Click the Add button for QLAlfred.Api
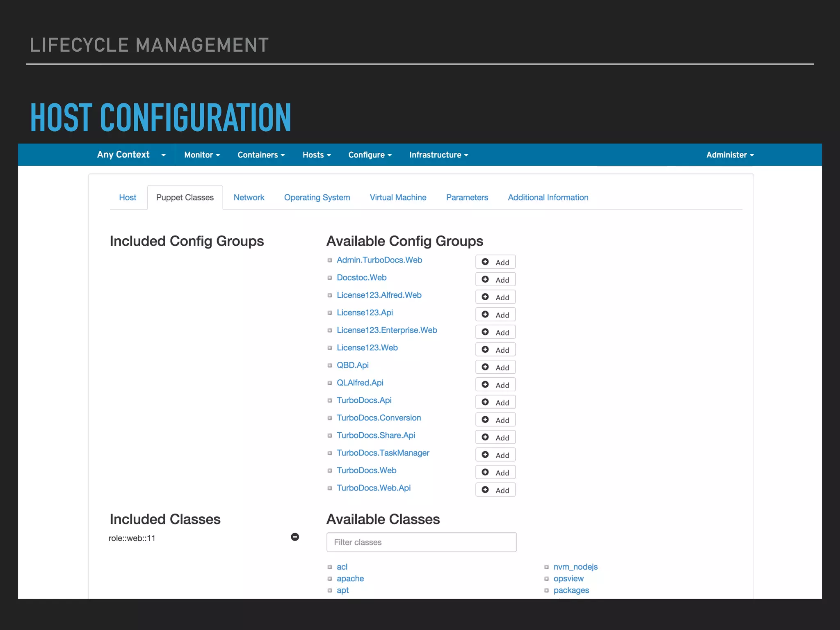 tap(495, 385)
